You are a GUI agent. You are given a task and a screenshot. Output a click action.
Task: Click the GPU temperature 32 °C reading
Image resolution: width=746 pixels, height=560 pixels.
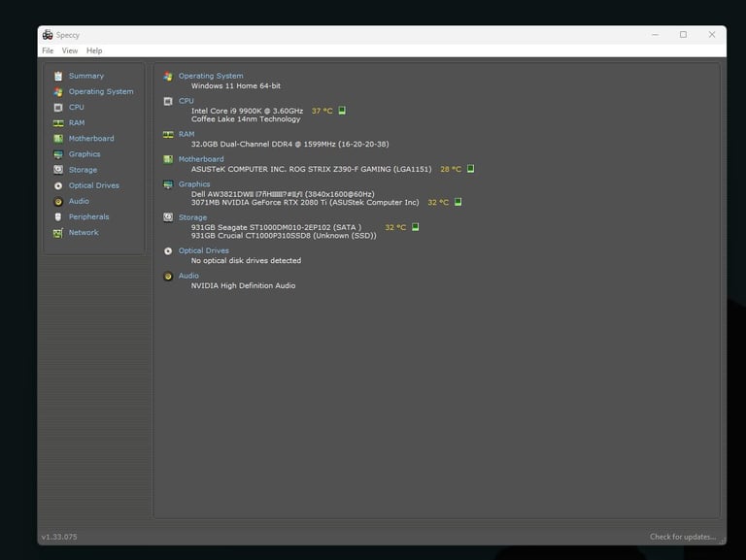(x=438, y=203)
